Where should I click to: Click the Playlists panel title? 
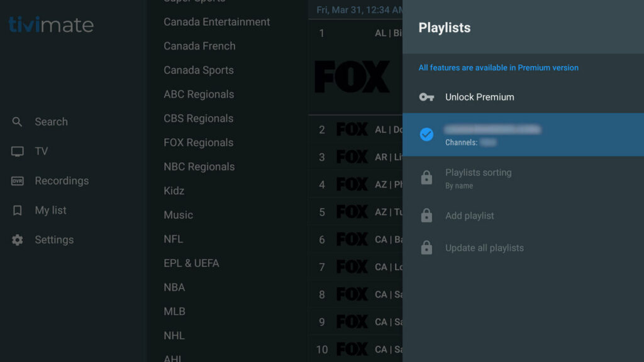[x=445, y=28]
